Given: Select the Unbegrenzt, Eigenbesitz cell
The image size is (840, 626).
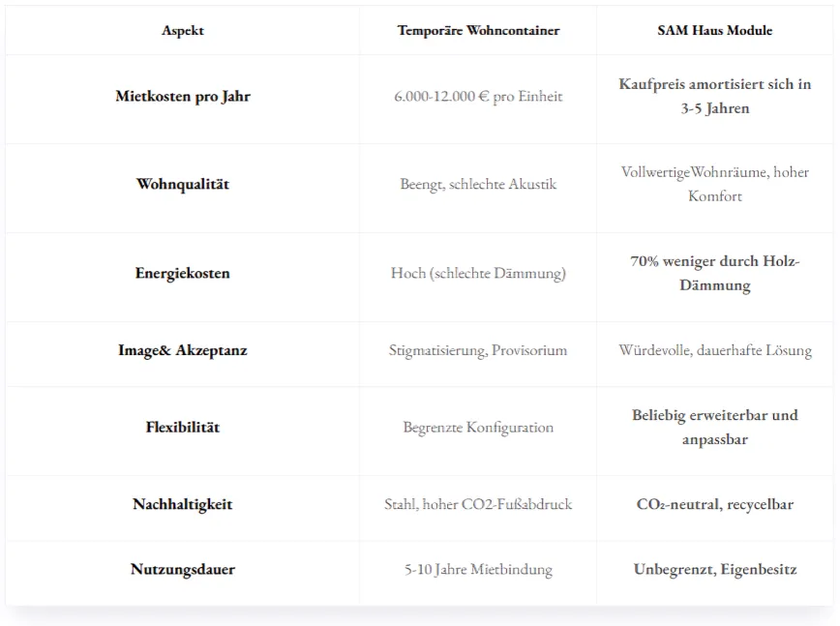Looking at the screenshot, I should [x=714, y=569].
